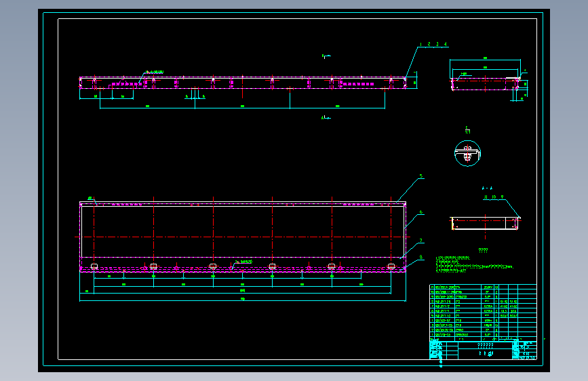Click balloon number 10 above the A-A section
Screen dimensions: 588x381
point(494,197)
